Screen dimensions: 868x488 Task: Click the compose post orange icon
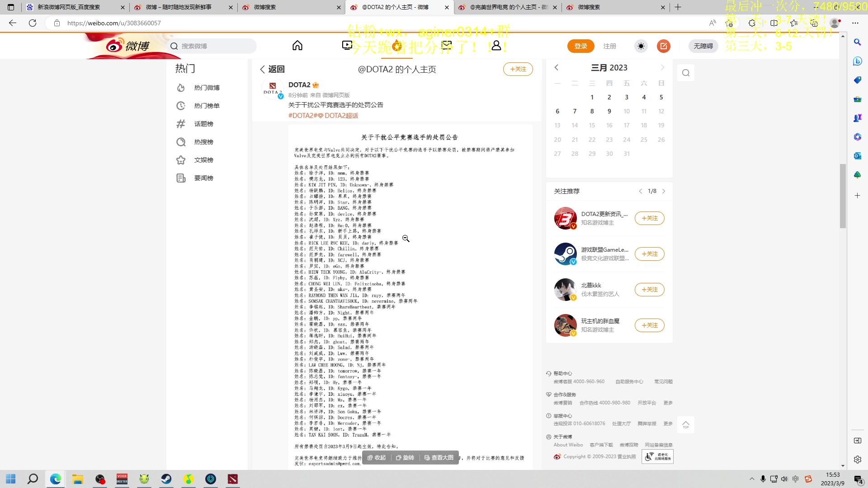pos(664,46)
